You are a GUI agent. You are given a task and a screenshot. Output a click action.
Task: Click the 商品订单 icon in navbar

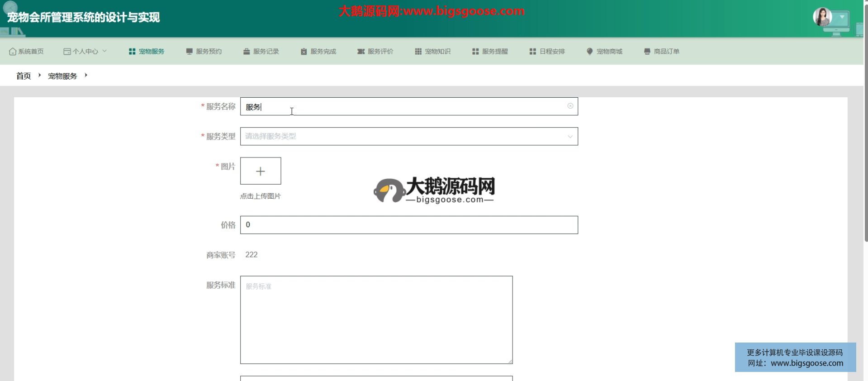click(647, 52)
